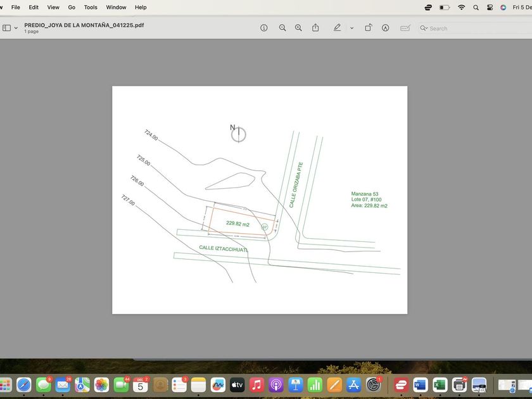Zoom out of the PDF

coord(282,28)
